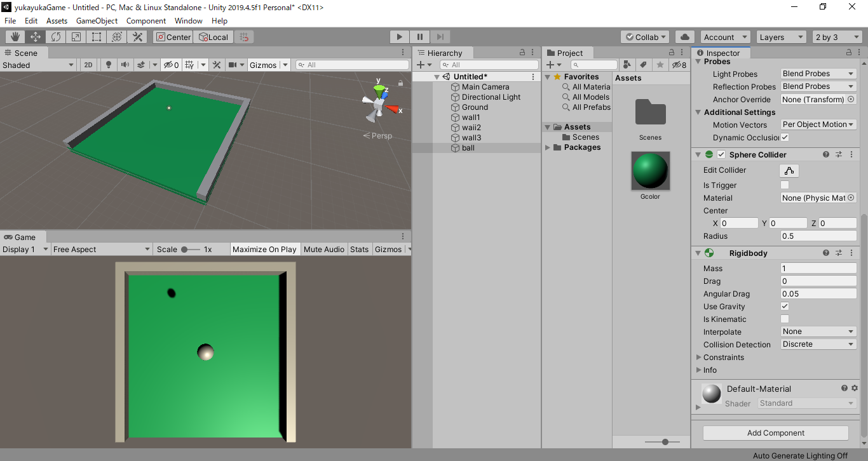Open Hierarchy create plus menu
This screenshot has height=461, width=868.
(x=423, y=65)
